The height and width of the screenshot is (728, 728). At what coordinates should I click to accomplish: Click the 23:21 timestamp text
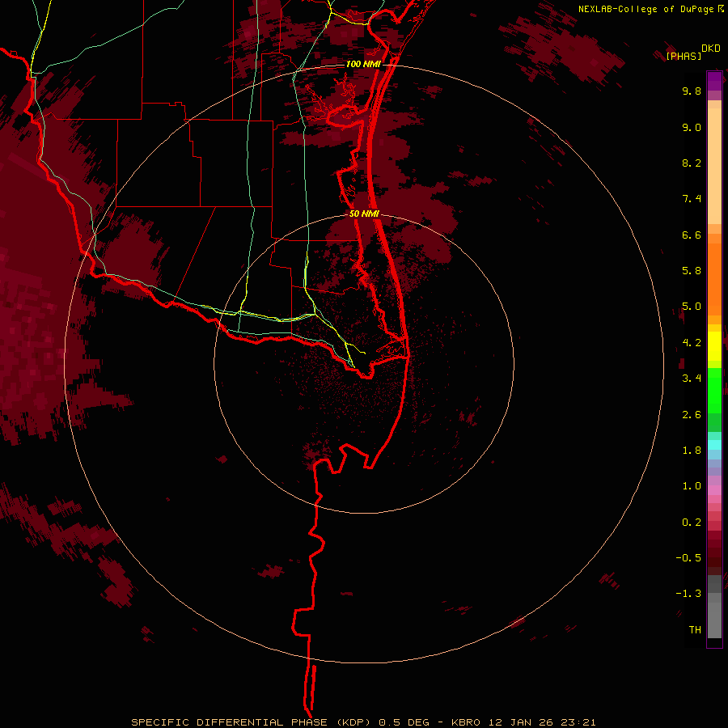point(577,722)
